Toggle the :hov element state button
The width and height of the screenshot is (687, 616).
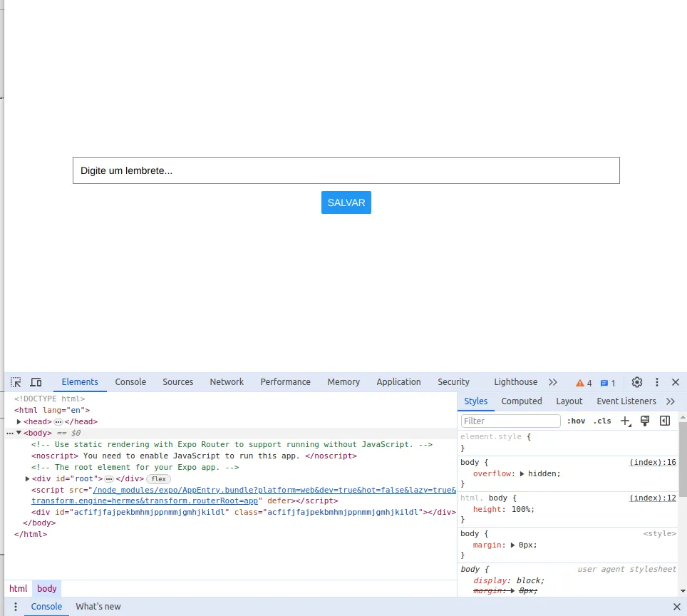pos(576,421)
